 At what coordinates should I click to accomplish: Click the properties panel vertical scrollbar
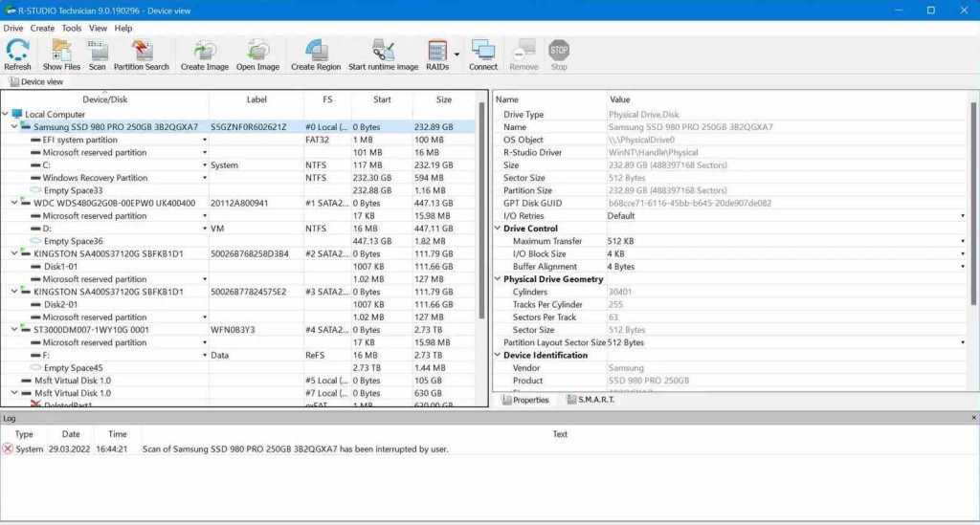coord(973,204)
